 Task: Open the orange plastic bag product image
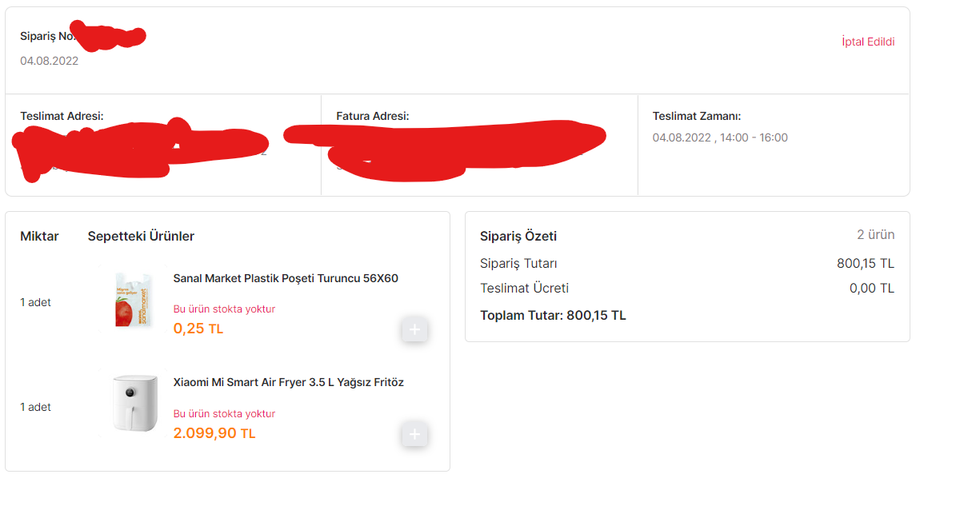coord(134,301)
